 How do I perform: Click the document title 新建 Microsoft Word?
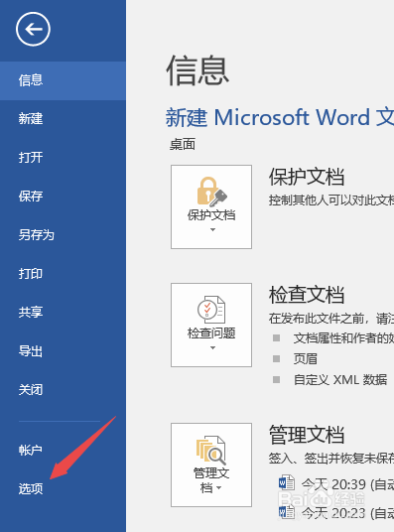[280, 117]
